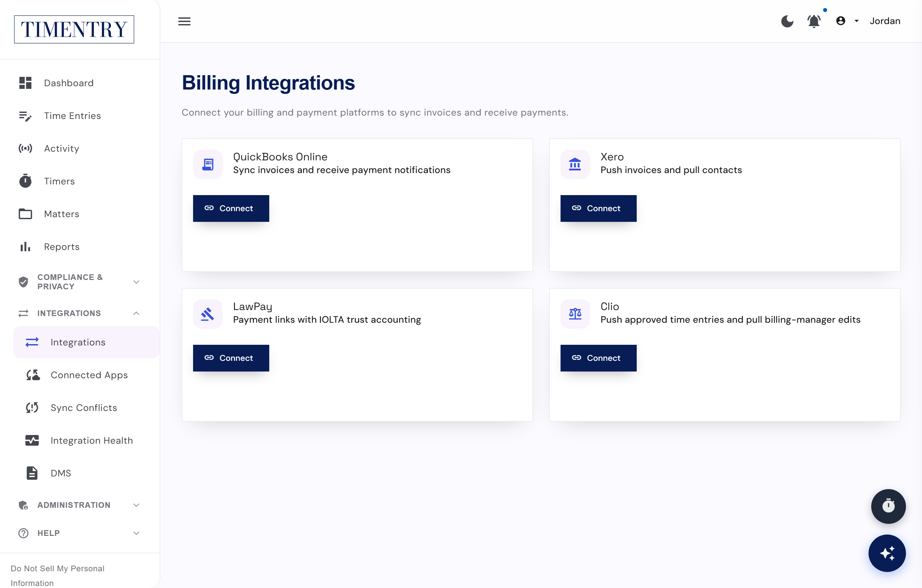Connect Clio integration
922x588 pixels.
(x=598, y=358)
